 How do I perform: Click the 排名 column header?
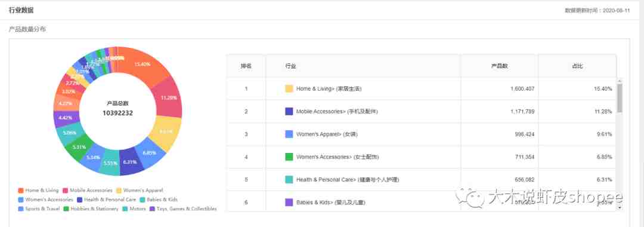[246, 66]
